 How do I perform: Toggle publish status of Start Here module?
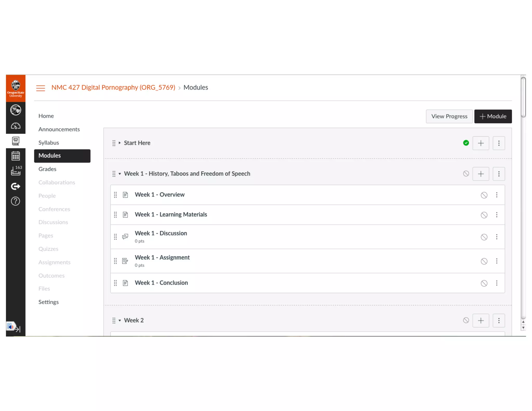click(x=466, y=143)
